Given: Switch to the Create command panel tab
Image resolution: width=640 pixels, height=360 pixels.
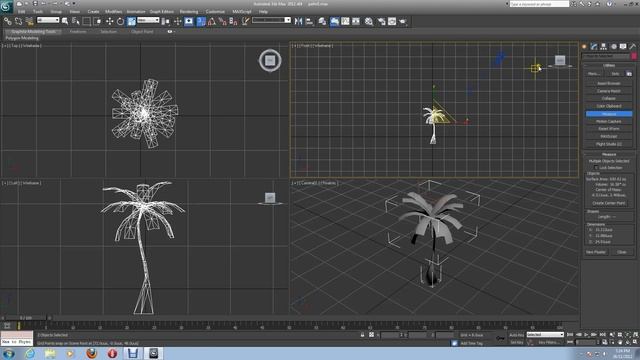Looking at the screenshot, I should (584, 47).
